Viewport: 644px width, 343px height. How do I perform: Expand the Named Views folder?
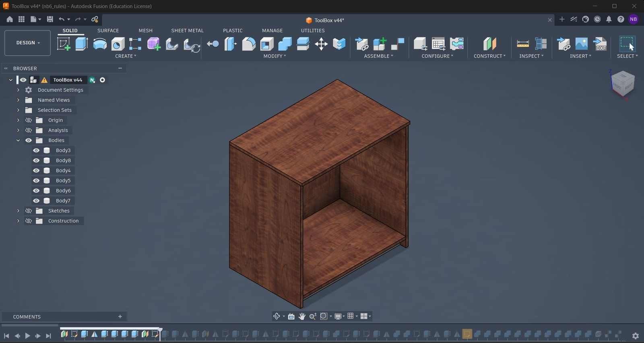point(18,100)
